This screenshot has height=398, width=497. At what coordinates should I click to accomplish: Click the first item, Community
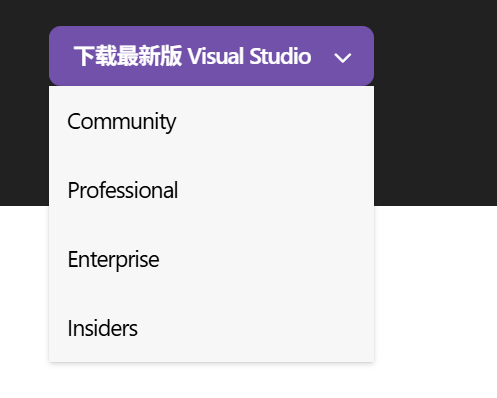click(211, 121)
